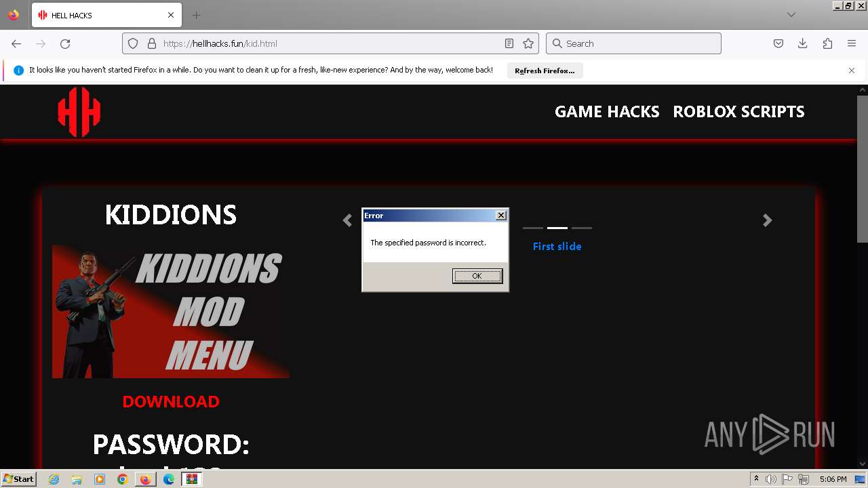Close the Error dialog with X
The width and height of the screenshot is (868, 488).
[501, 216]
